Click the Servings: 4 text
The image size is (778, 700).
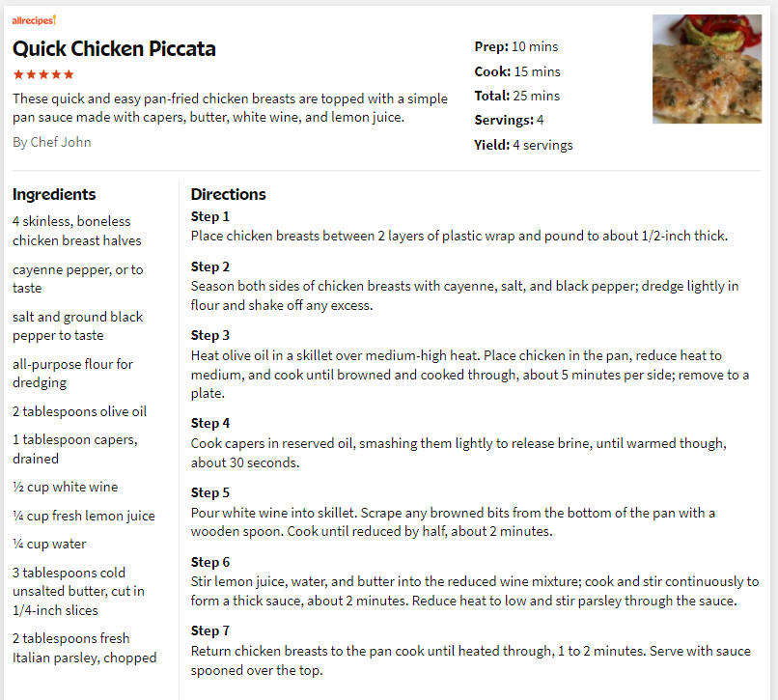click(x=509, y=120)
